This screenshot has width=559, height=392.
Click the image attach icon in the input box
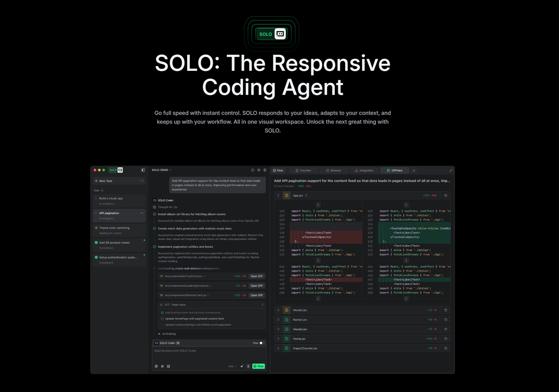[x=168, y=366]
